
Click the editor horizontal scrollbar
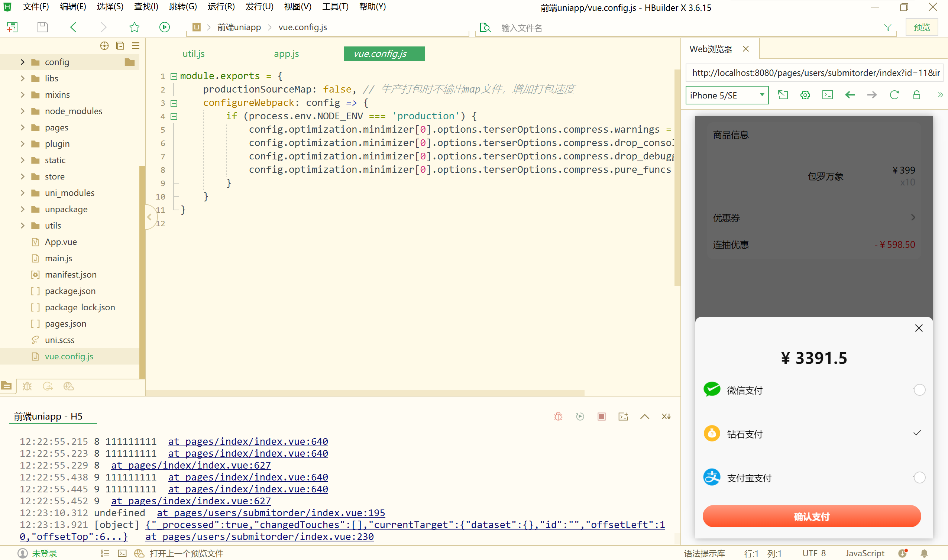click(x=365, y=393)
